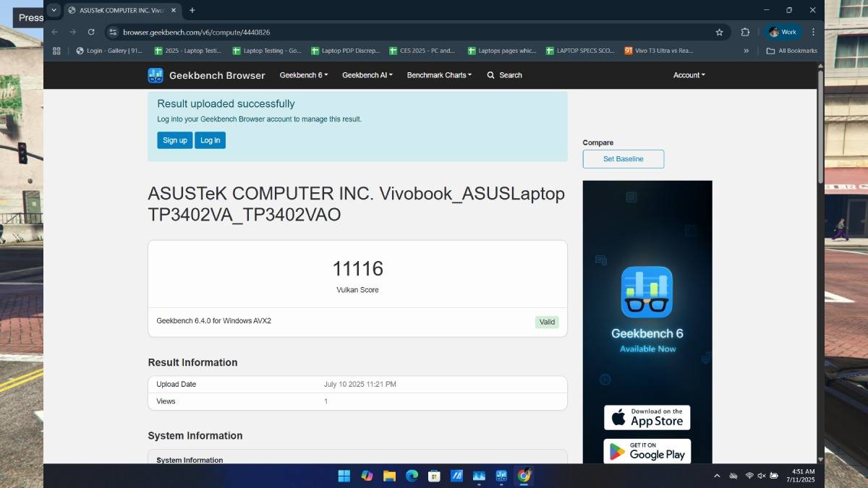This screenshot has width=868, height=488.
Task: Open the Benchmark Charts dropdown
Action: click(438, 75)
